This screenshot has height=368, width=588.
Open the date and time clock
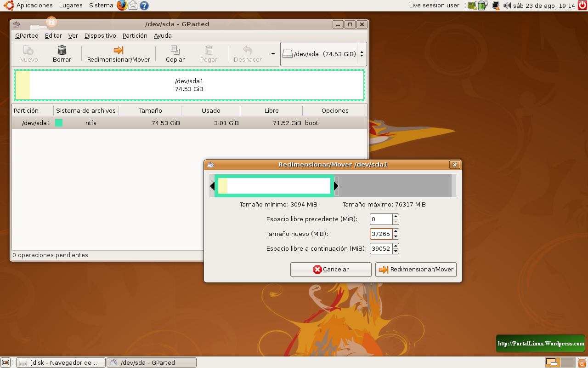pyautogui.click(x=544, y=6)
